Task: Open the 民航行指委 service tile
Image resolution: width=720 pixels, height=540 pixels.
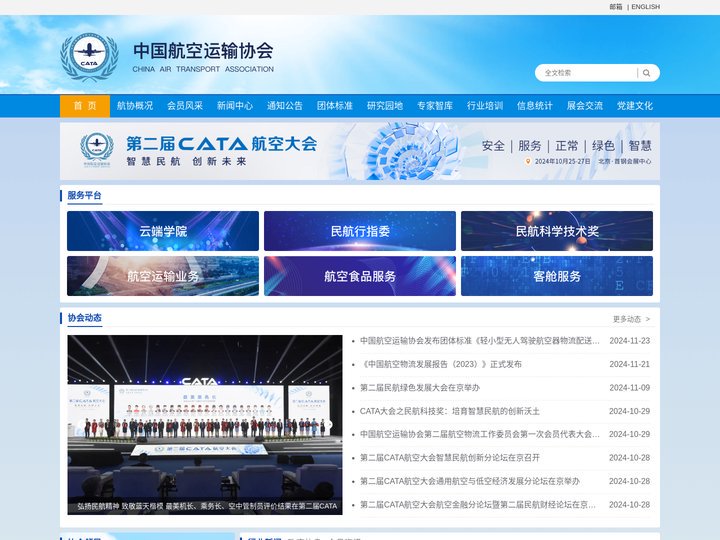Action: [x=360, y=231]
